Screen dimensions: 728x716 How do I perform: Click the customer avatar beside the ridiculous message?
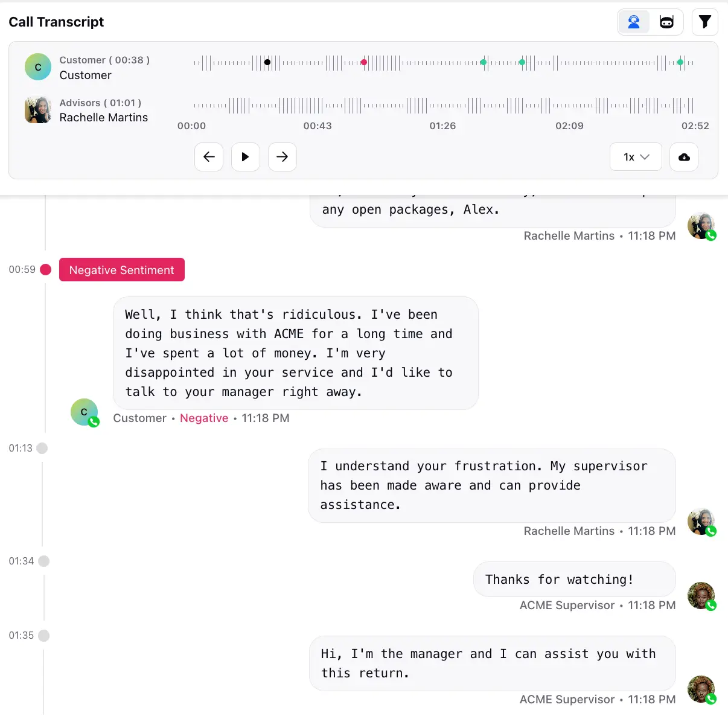click(x=85, y=412)
